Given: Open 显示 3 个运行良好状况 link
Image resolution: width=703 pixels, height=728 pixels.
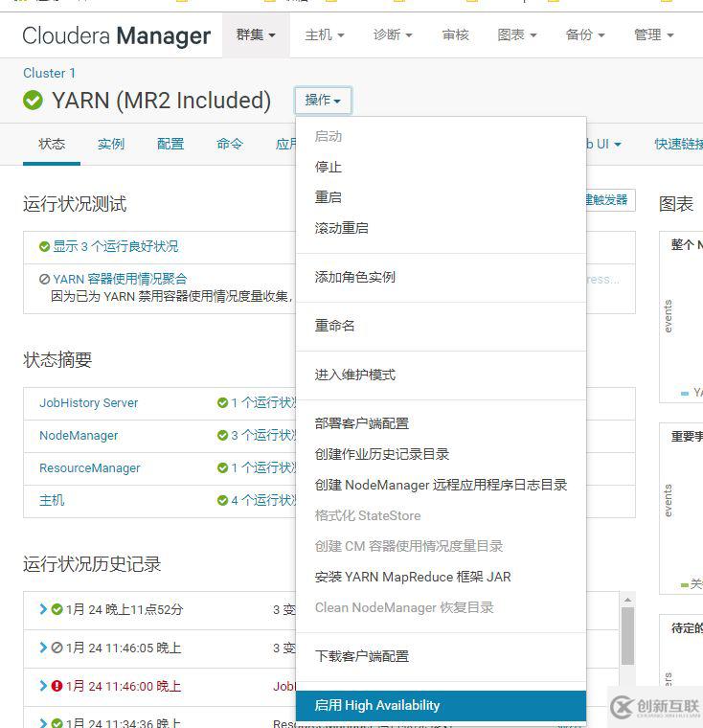Looking at the screenshot, I should pos(116,246).
